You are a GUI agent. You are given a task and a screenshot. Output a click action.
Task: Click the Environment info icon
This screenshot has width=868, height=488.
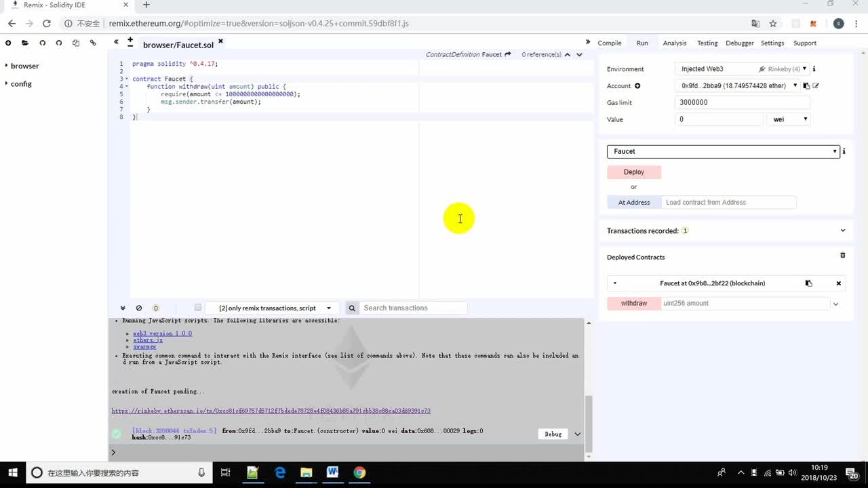[814, 69]
